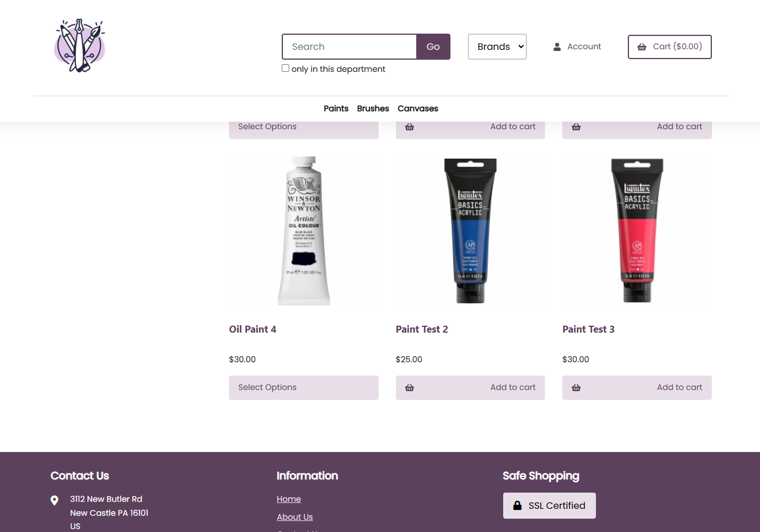The width and height of the screenshot is (760, 532).
Task: Enable the only in this department checkbox
Action: pos(285,68)
